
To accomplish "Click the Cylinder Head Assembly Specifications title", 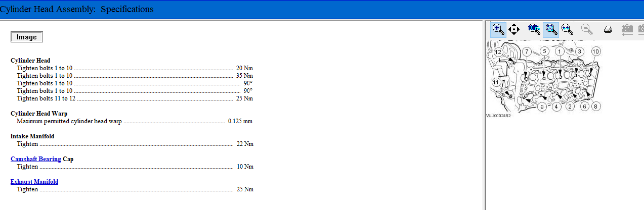I will coord(77,9).
